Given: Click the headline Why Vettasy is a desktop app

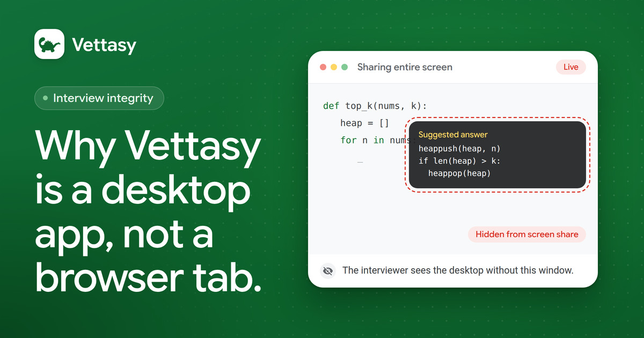Looking at the screenshot, I should [149, 212].
